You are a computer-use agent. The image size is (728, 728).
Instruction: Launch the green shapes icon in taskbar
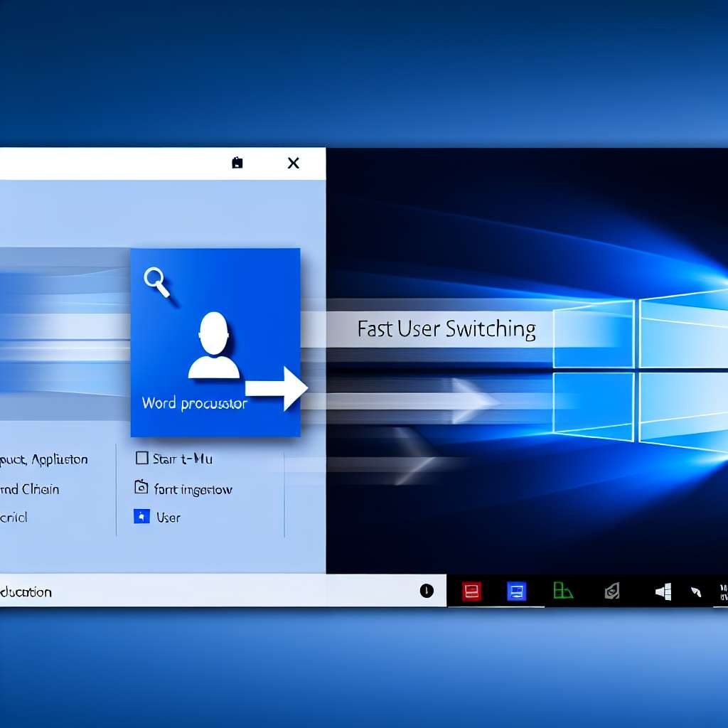pos(562,591)
